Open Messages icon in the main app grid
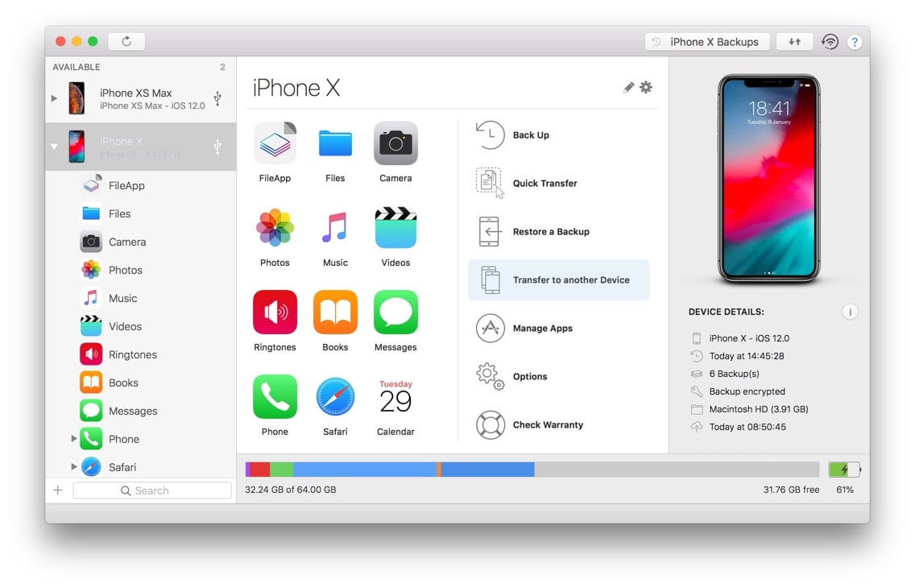915x588 pixels. tap(395, 312)
